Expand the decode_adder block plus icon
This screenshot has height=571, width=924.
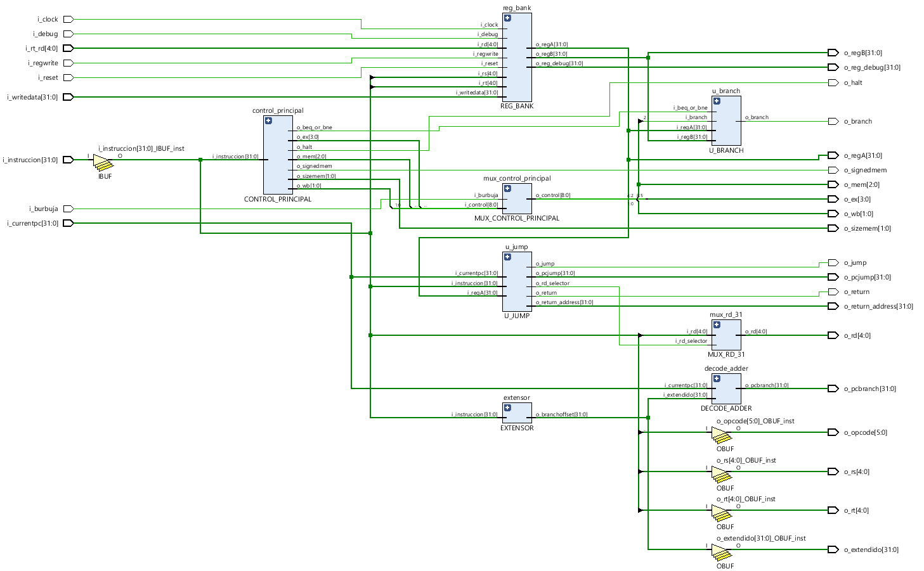[717, 378]
